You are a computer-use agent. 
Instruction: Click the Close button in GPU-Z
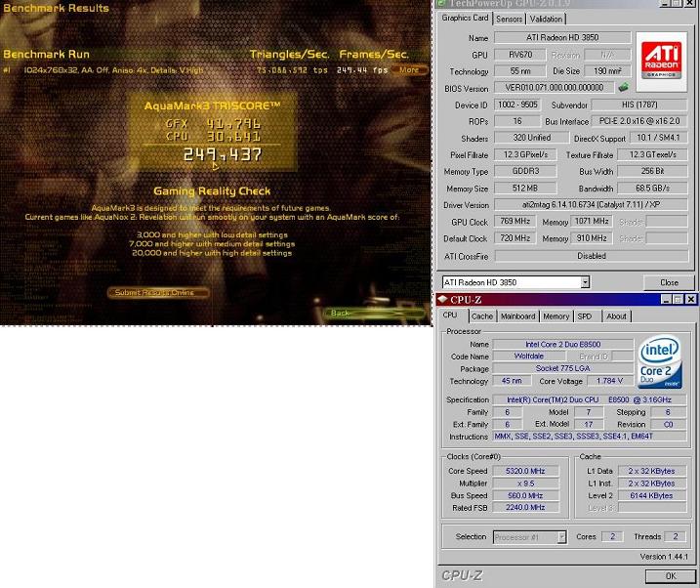(x=669, y=282)
